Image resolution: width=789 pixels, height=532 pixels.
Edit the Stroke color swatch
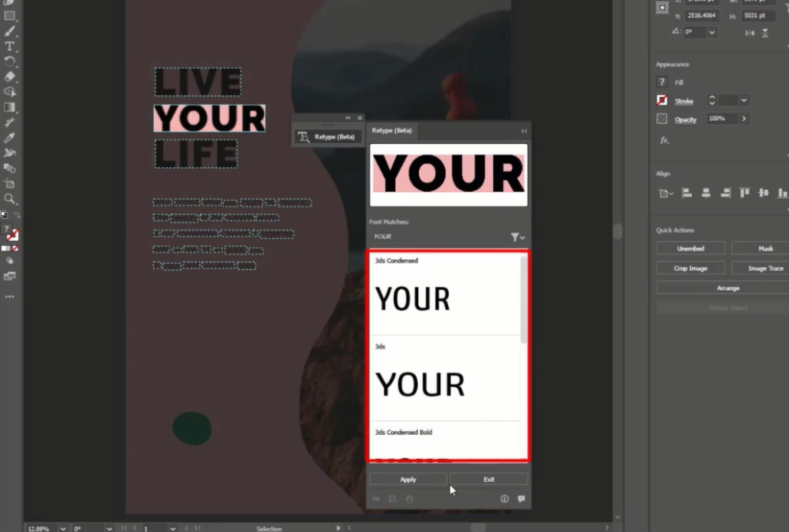(x=662, y=100)
